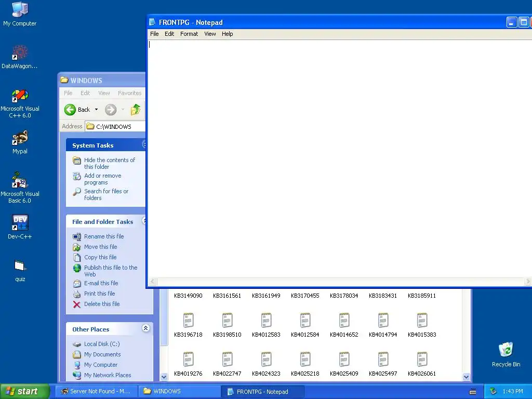Collapse the File and Folder Tasks chevron

coord(144,221)
